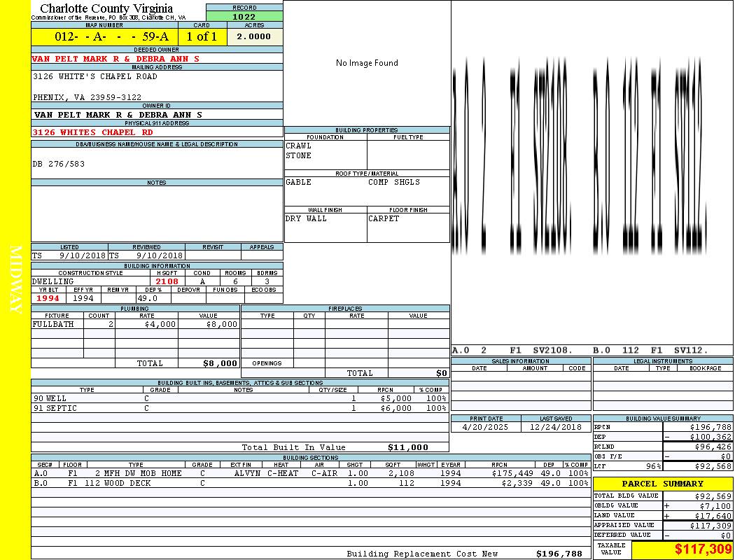The width and height of the screenshot is (735, 560).
Task: Click the Charlotte County Virginia title
Action: [106, 8]
